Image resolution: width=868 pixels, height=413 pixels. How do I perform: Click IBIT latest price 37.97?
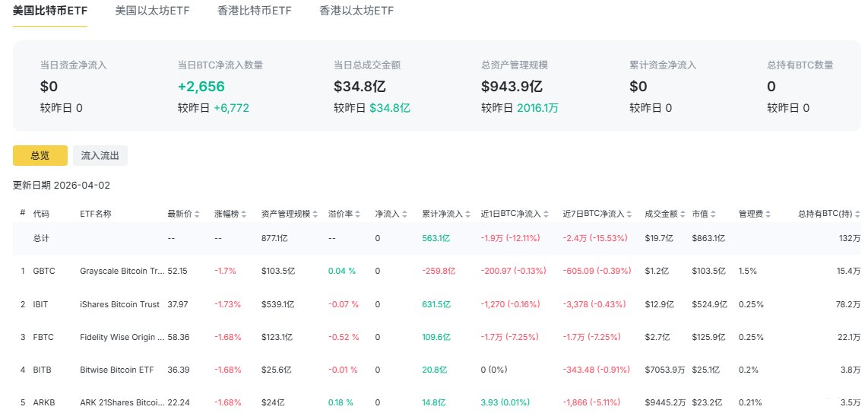click(177, 304)
